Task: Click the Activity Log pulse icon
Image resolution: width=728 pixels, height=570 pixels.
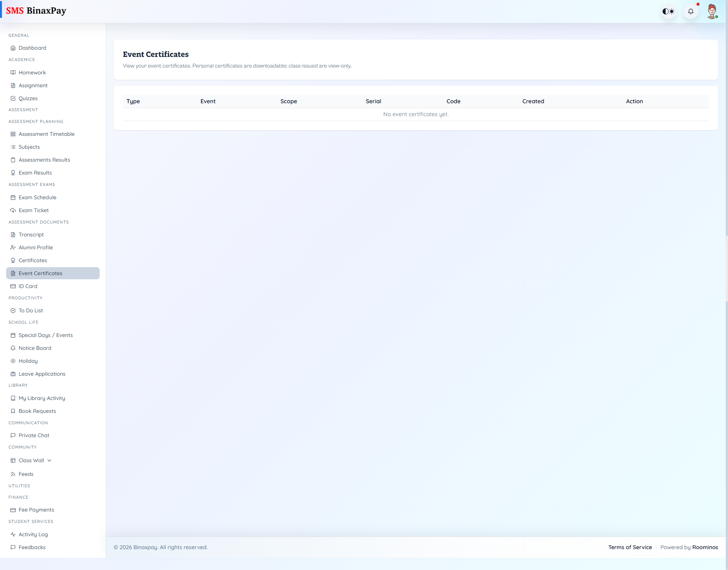Action: [x=13, y=534]
